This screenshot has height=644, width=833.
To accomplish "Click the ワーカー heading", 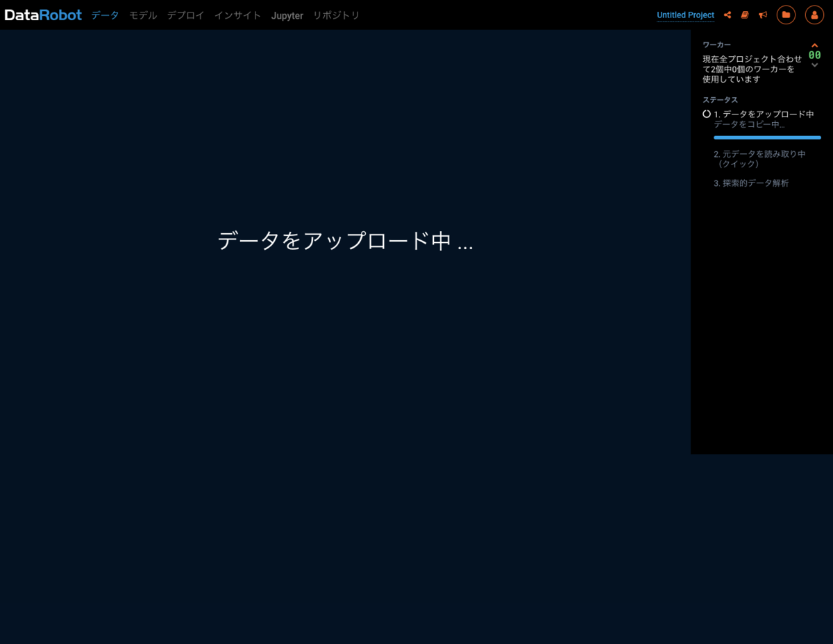I will [x=716, y=44].
